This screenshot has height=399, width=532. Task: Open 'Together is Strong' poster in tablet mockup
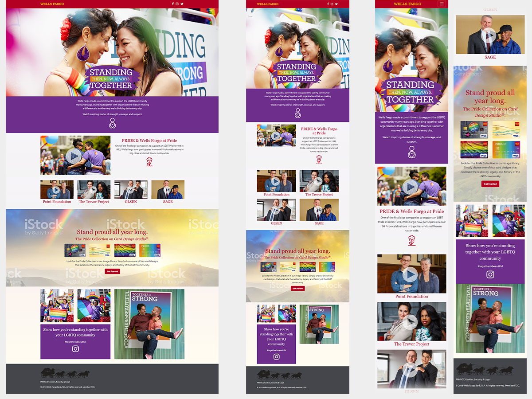coord(319,324)
